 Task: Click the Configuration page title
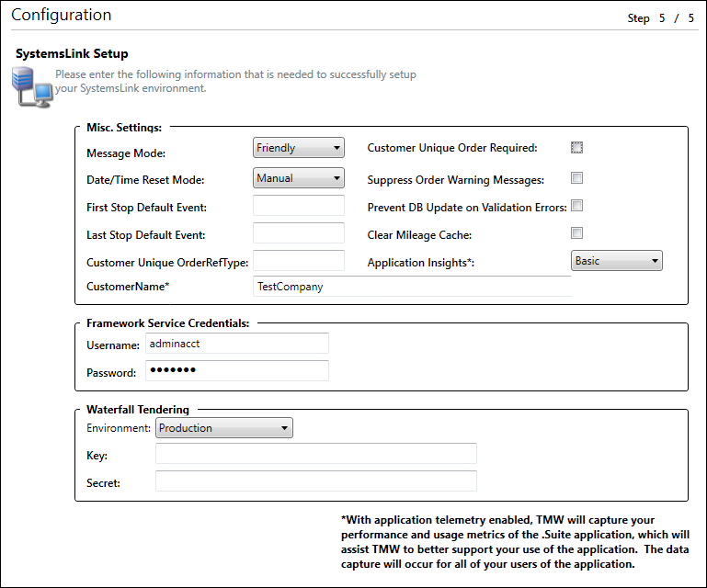tap(62, 16)
